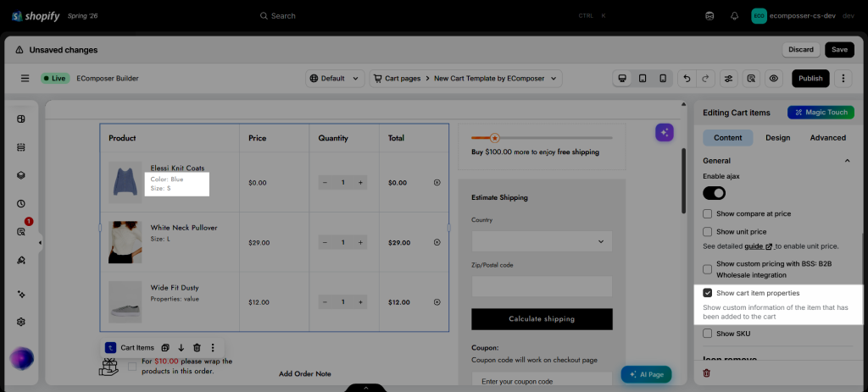Screen dimensions: 868x392
Task: Switch to mobile device preview icon
Action: [663, 79]
